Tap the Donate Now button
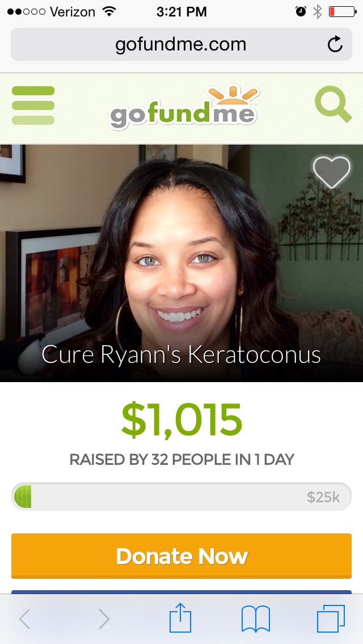 (181, 556)
